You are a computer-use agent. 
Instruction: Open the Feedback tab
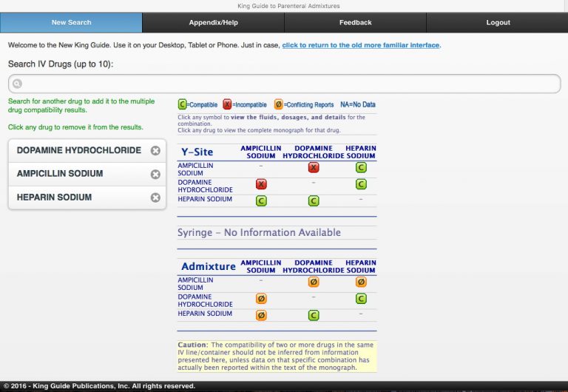[x=355, y=22]
